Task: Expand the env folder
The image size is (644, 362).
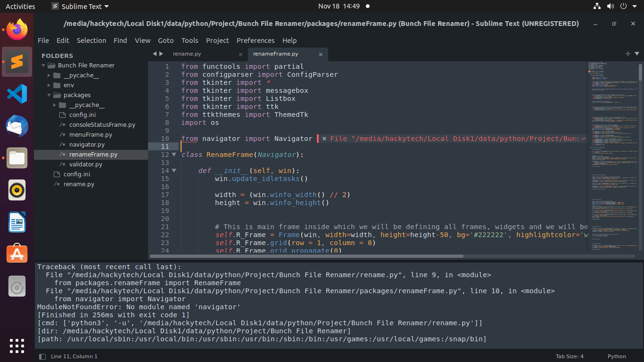Action: point(49,85)
